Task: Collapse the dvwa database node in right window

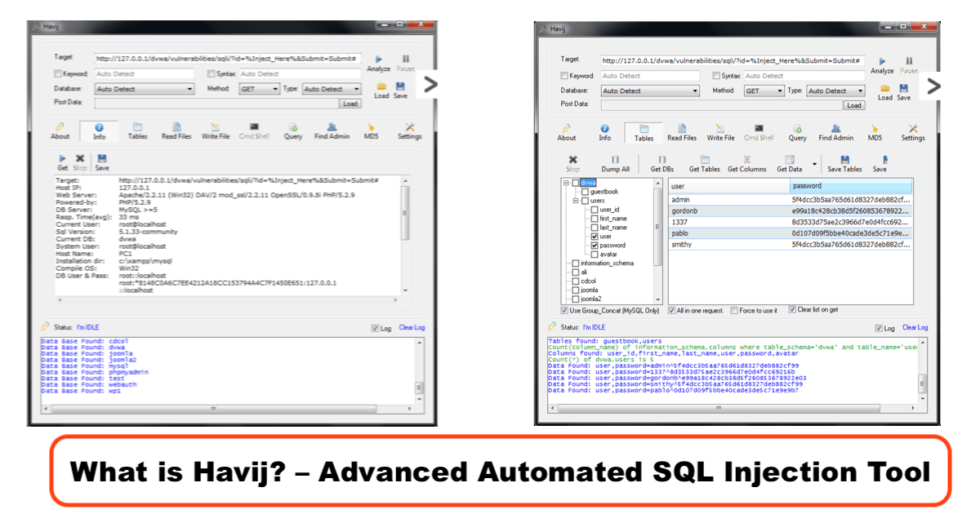Action: coord(566,183)
